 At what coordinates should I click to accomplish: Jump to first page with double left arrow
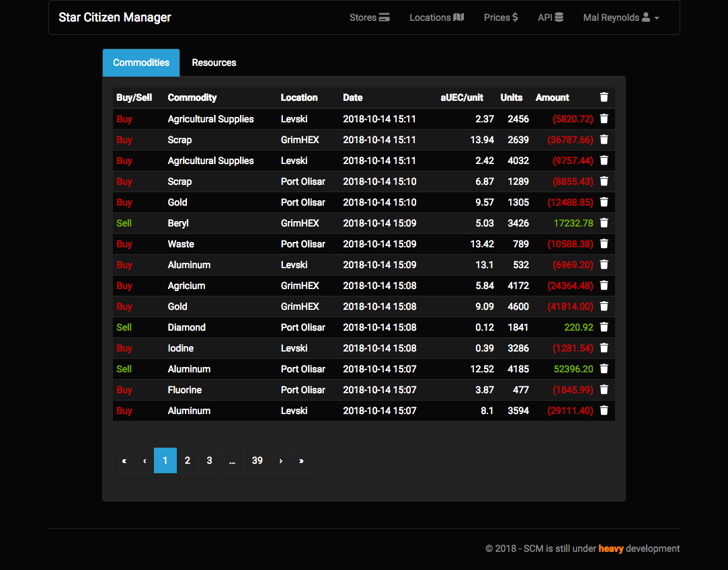[x=124, y=460]
